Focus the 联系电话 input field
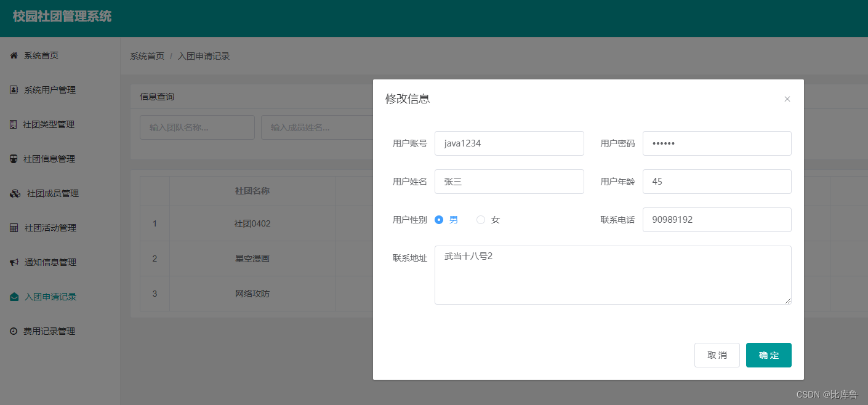Viewport: 868px width, 405px height. point(717,220)
